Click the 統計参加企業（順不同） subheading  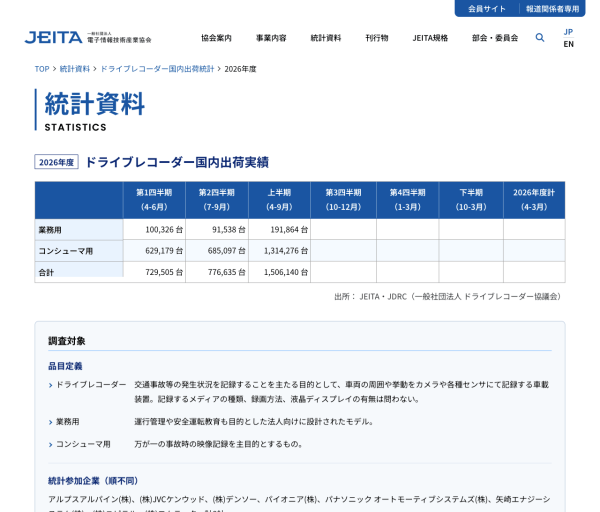93,481
